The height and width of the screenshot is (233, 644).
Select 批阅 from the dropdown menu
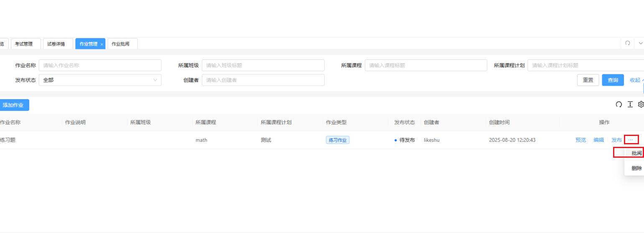point(636,153)
